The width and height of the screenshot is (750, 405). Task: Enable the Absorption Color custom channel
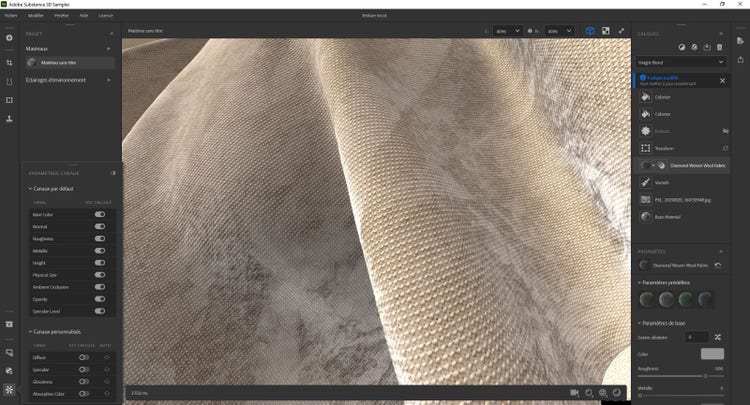84,394
